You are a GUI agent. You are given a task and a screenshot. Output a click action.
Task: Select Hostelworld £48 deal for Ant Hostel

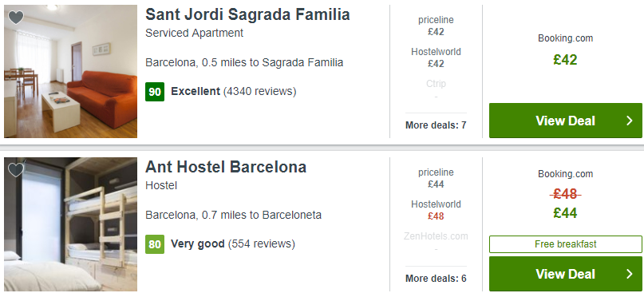[436, 210]
